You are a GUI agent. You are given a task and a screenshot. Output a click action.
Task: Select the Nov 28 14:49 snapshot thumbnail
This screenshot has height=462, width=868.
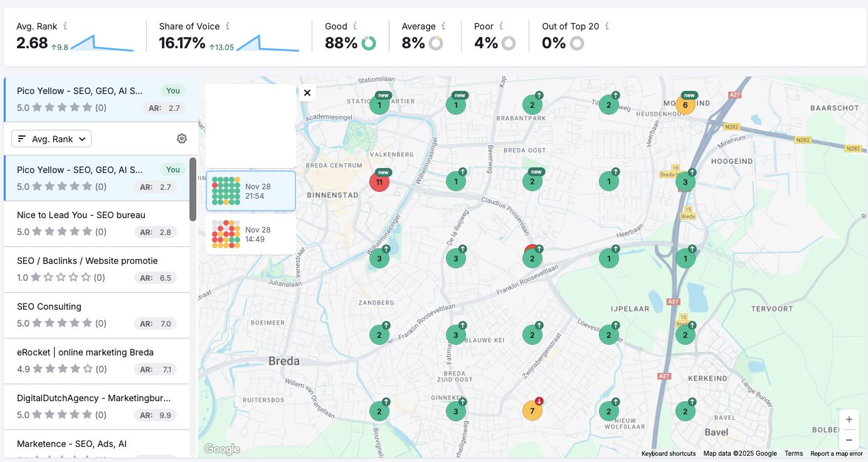(251, 234)
